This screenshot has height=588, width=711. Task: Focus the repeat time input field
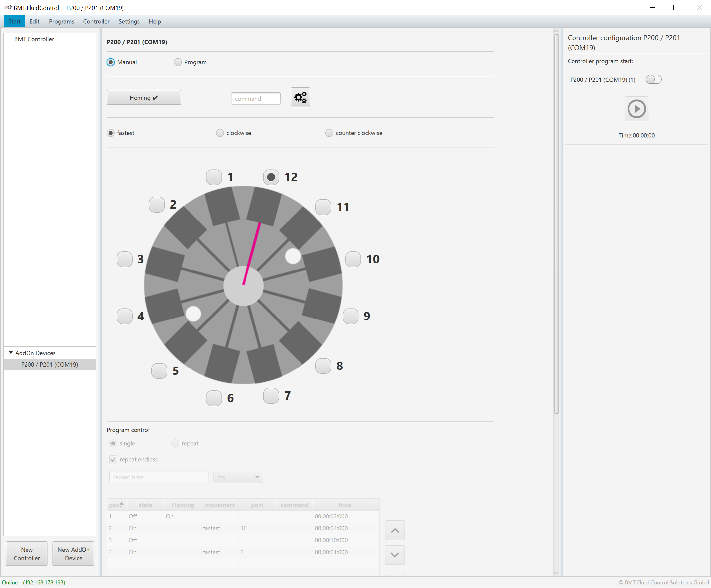pos(159,477)
